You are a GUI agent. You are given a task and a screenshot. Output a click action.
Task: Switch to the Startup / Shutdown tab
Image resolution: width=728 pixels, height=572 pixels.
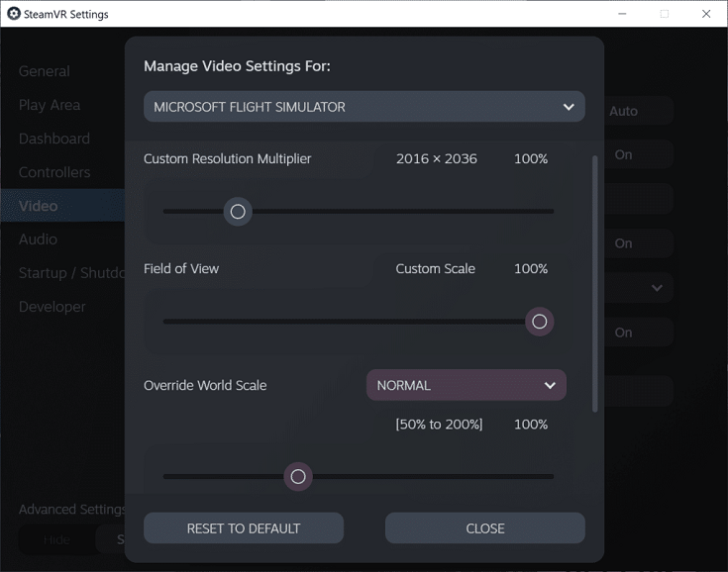(x=69, y=273)
